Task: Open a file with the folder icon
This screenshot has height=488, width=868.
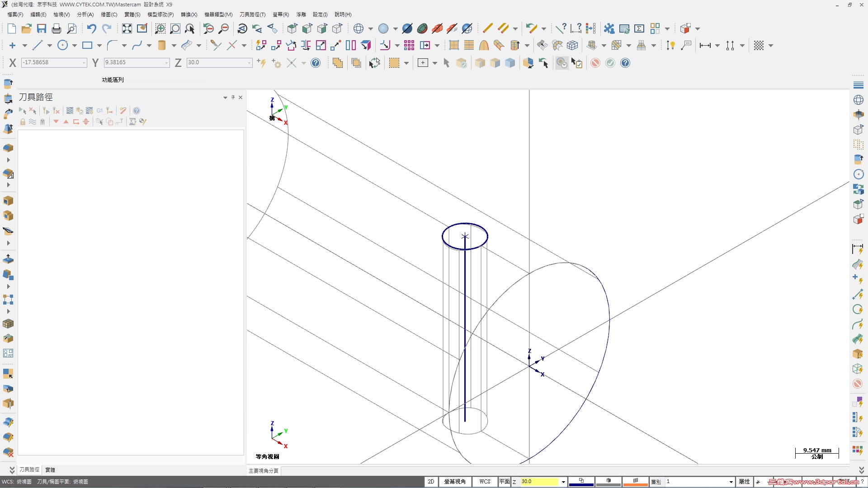Action: pyautogui.click(x=26, y=28)
